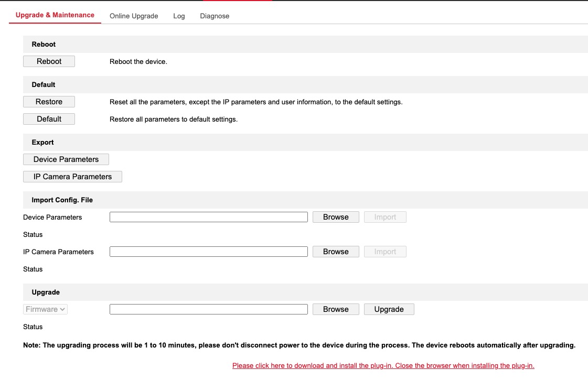Click Default to restore all settings

coord(49,119)
